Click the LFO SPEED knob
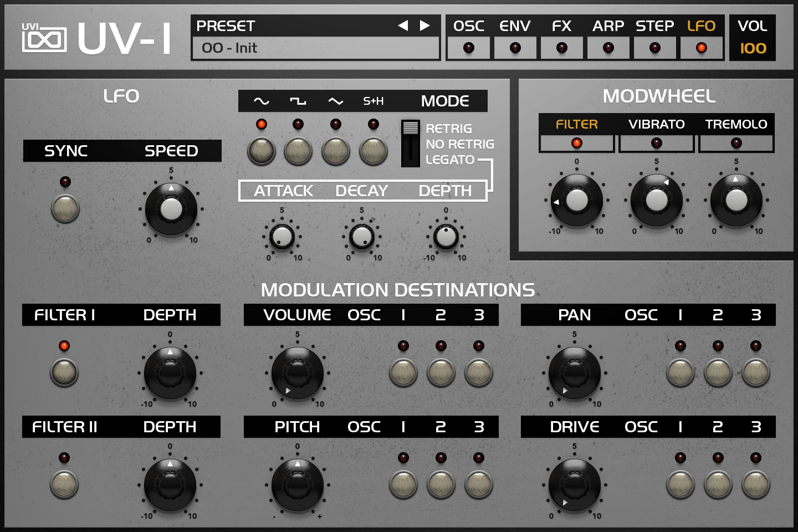 pyautogui.click(x=171, y=209)
